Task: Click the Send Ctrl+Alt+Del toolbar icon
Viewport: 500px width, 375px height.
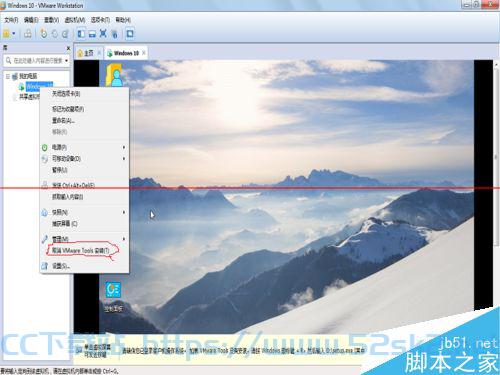Action: (x=28, y=34)
